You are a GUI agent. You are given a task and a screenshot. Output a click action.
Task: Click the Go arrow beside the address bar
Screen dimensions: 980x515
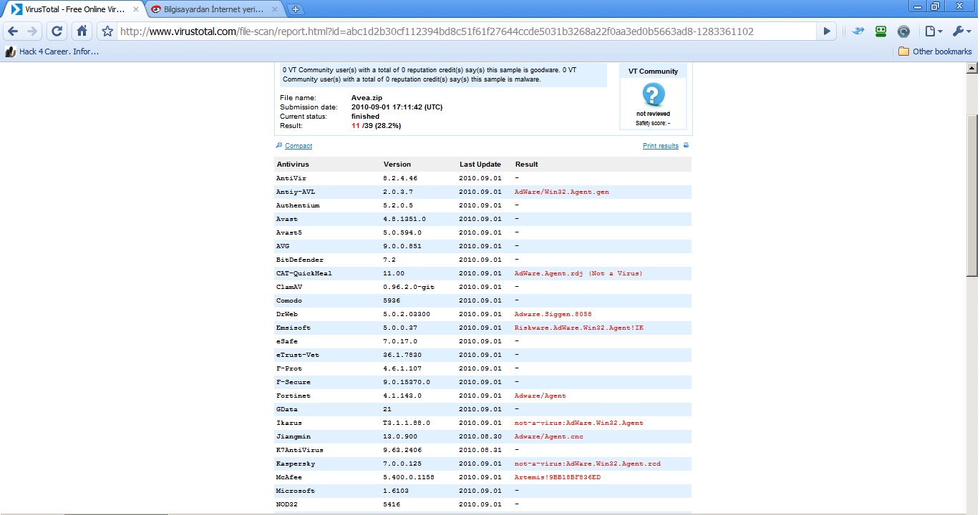tap(827, 31)
